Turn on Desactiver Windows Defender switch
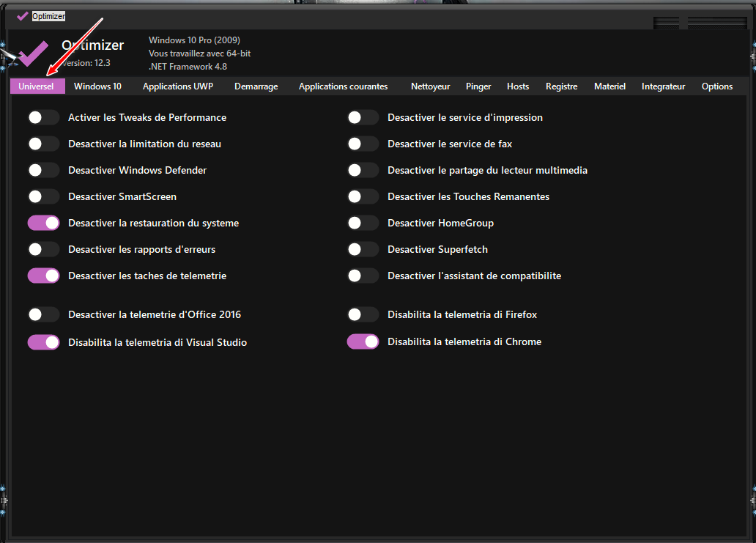 click(x=43, y=170)
